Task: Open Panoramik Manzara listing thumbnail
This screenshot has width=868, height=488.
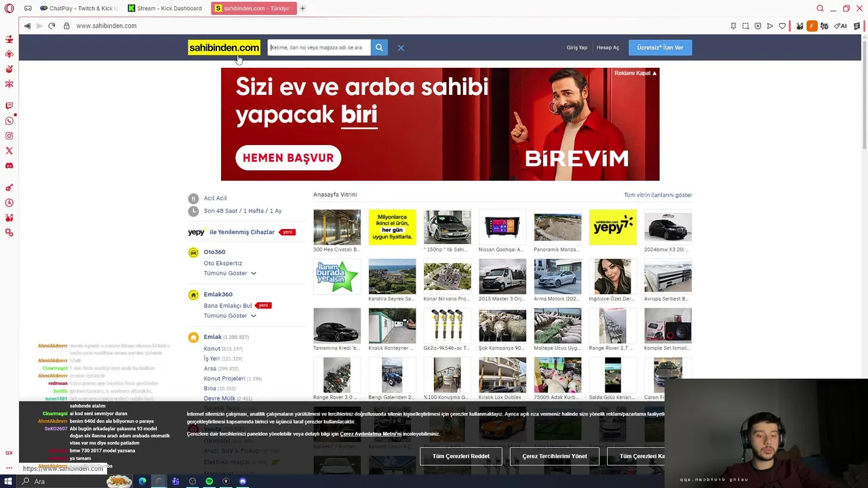Action: 557,227
